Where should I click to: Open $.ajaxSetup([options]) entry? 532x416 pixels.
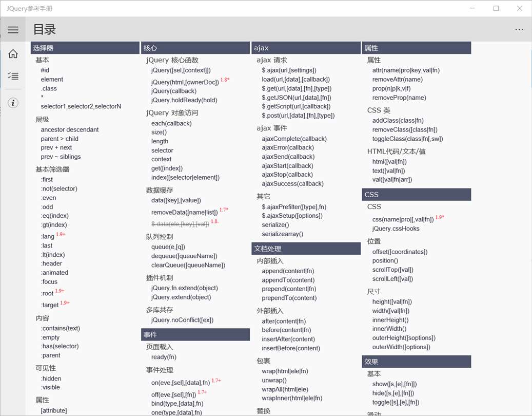pyautogui.click(x=292, y=216)
